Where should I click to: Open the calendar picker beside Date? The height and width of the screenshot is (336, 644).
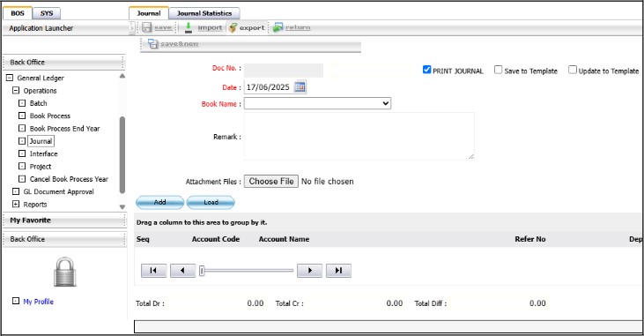[x=300, y=86]
